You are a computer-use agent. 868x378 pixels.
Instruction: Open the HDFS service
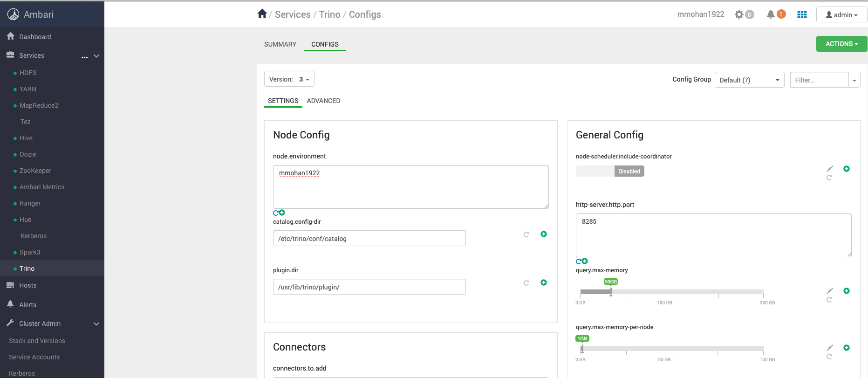click(28, 73)
